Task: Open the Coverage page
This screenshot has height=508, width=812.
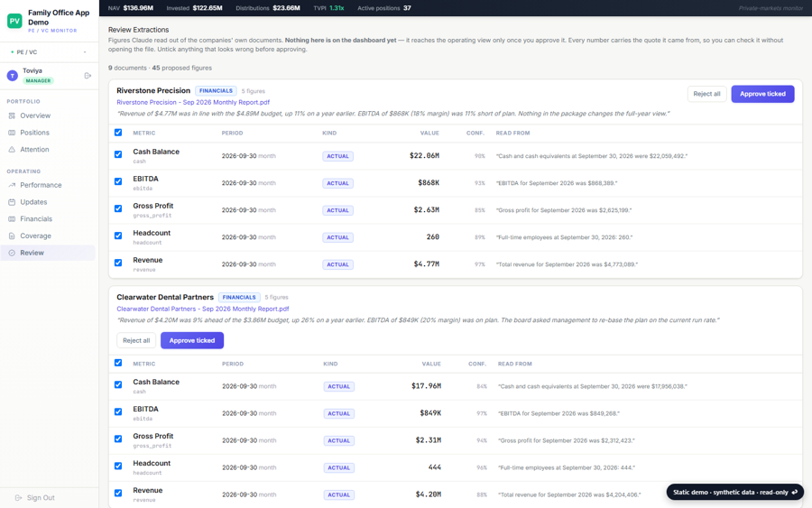Action: click(48, 236)
